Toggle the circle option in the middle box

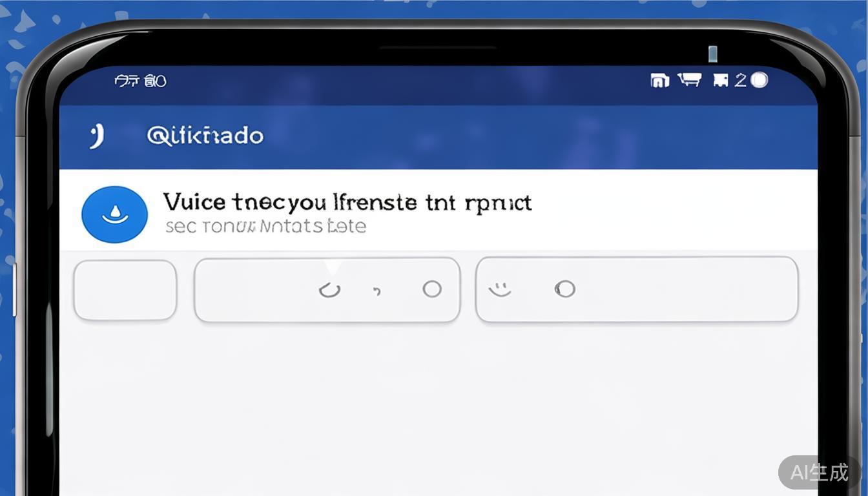pyautogui.click(x=431, y=289)
